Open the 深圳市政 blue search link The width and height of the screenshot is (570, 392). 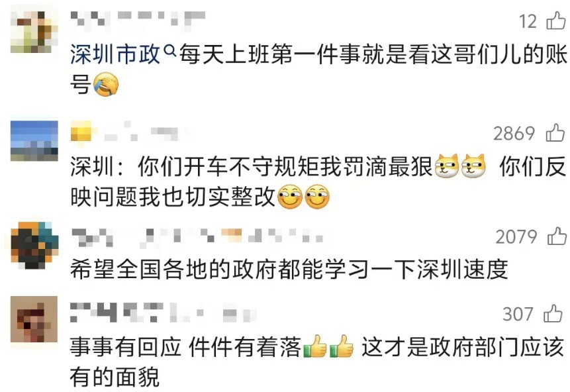pyautogui.click(x=115, y=54)
